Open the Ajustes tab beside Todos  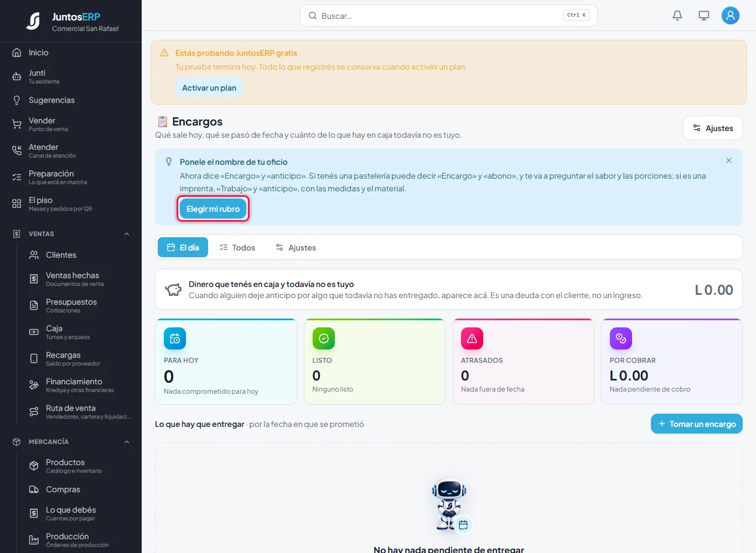(x=296, y=247)
